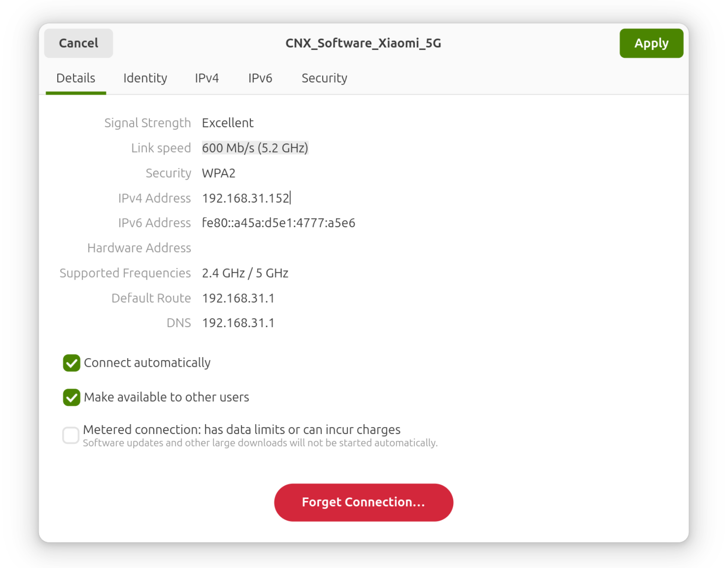728x568 pixels.
Task: Click the Excellent signal strength value
Action: click(x=227, y=123)
